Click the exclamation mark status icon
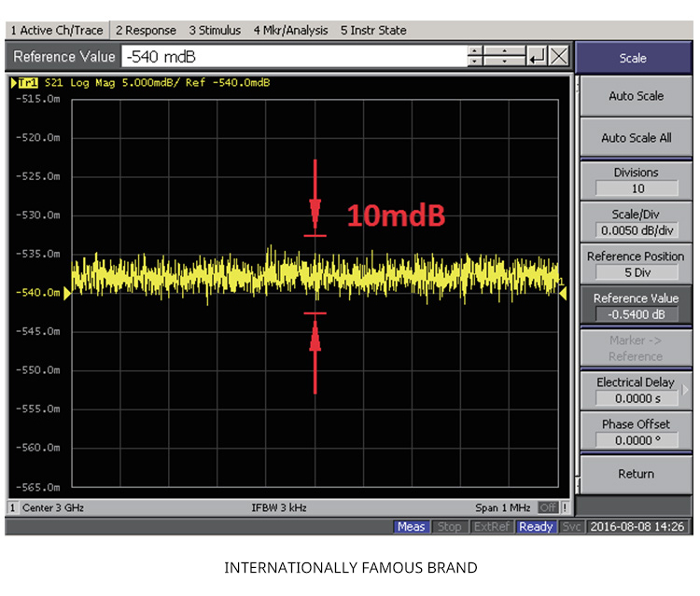The height and width of the screenshot is (596, 700). pyautogui.click(x=564, y=507)
